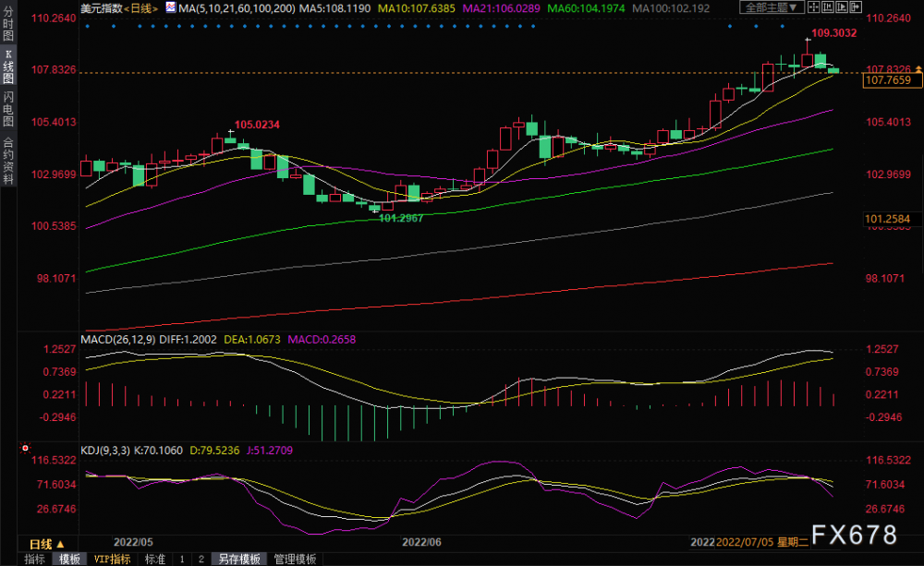Open the VIP指标 tab
This screenshot has height=566, width=924.
pyautogui.click(x=112, y=559)
